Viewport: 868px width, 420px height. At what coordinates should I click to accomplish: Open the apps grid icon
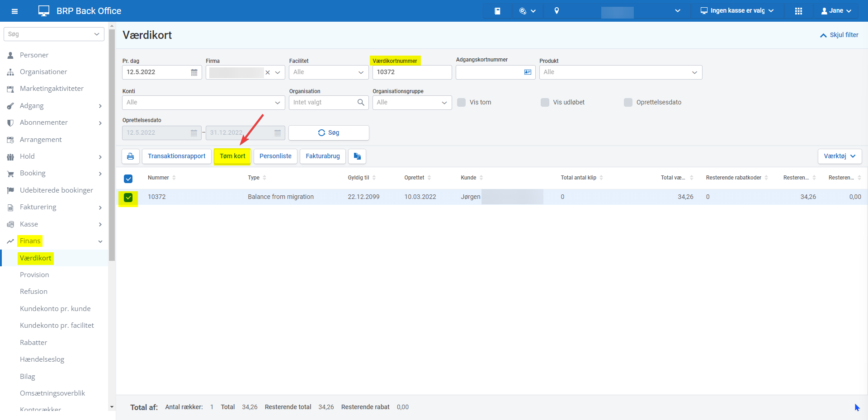click(799, 11)
